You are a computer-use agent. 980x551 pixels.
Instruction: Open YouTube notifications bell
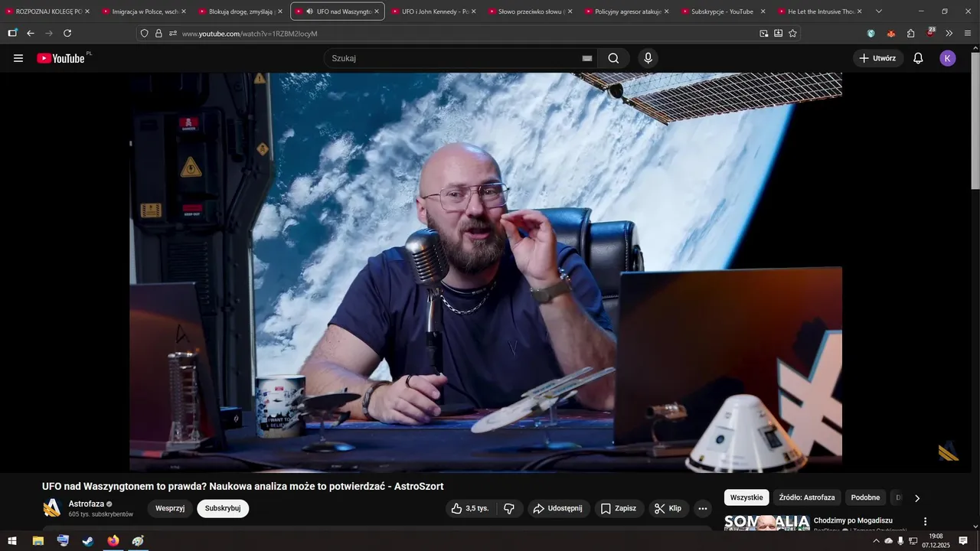(x=918, y=58)
